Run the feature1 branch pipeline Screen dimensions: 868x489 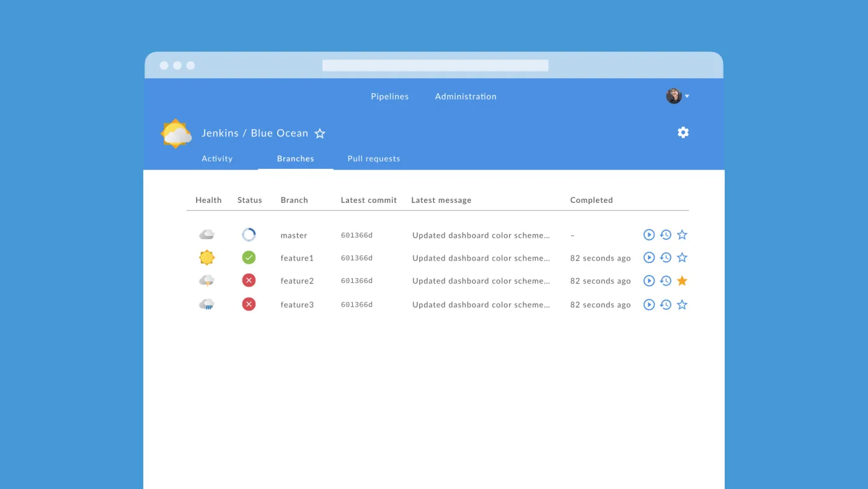649,258
